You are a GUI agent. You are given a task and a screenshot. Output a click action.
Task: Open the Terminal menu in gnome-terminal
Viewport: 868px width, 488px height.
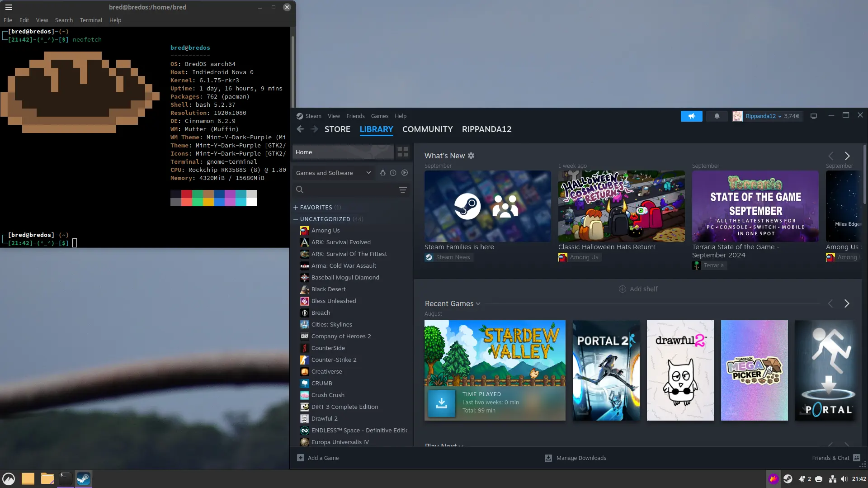91,20
